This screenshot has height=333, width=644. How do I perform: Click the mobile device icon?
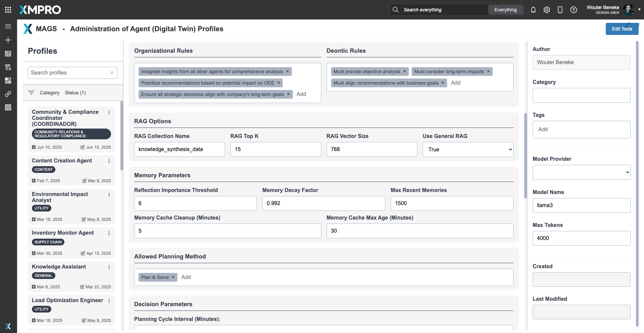tap(560, 10)
